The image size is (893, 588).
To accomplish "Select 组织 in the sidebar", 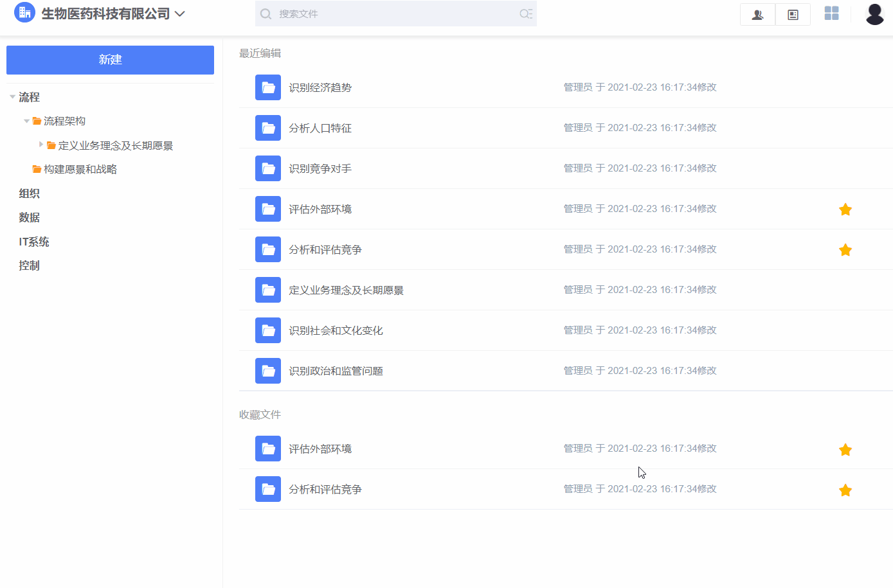I will pyautogui.click(x=29, y=193).
